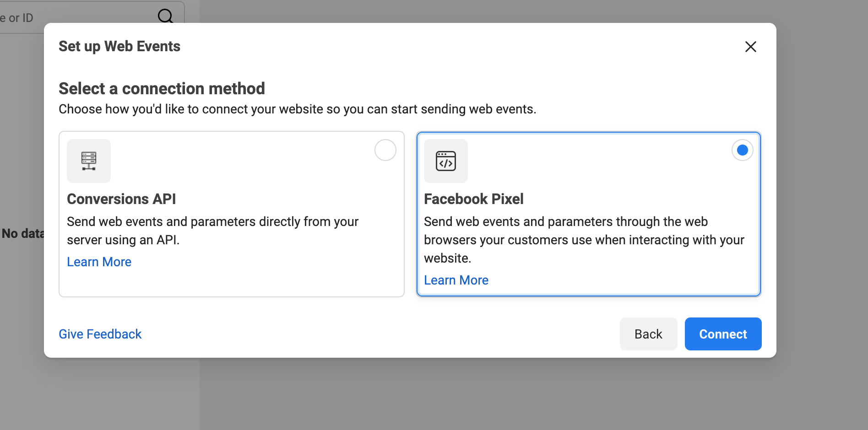
Task: Close the Set up Web Events dialog
Action: pos(750,47)
